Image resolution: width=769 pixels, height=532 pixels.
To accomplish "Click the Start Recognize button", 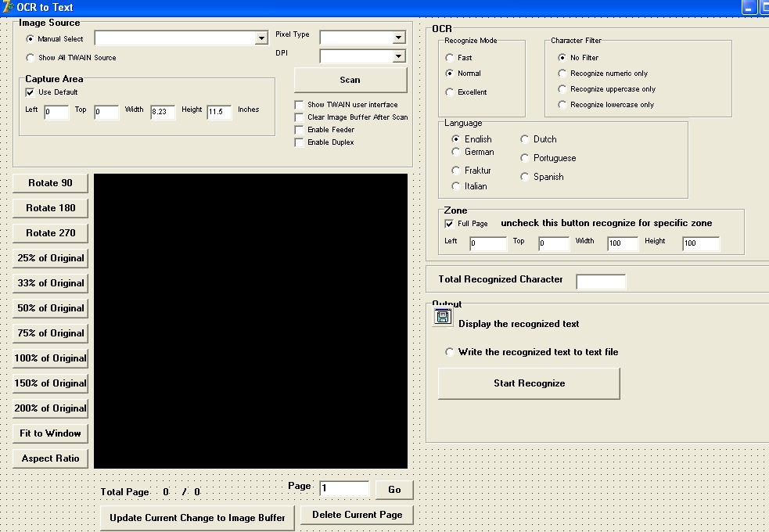I will click(x=529, y=383).
